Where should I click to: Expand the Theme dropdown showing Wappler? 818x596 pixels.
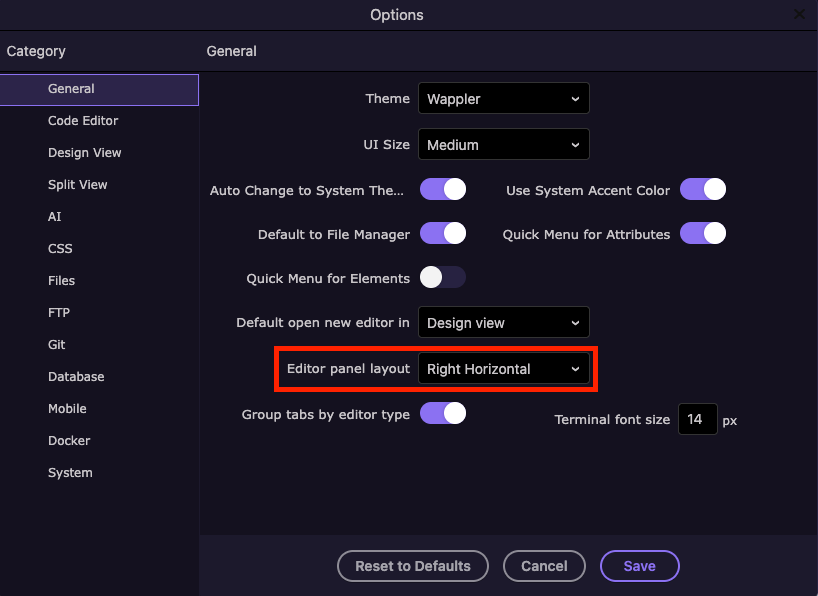[503, 99]
